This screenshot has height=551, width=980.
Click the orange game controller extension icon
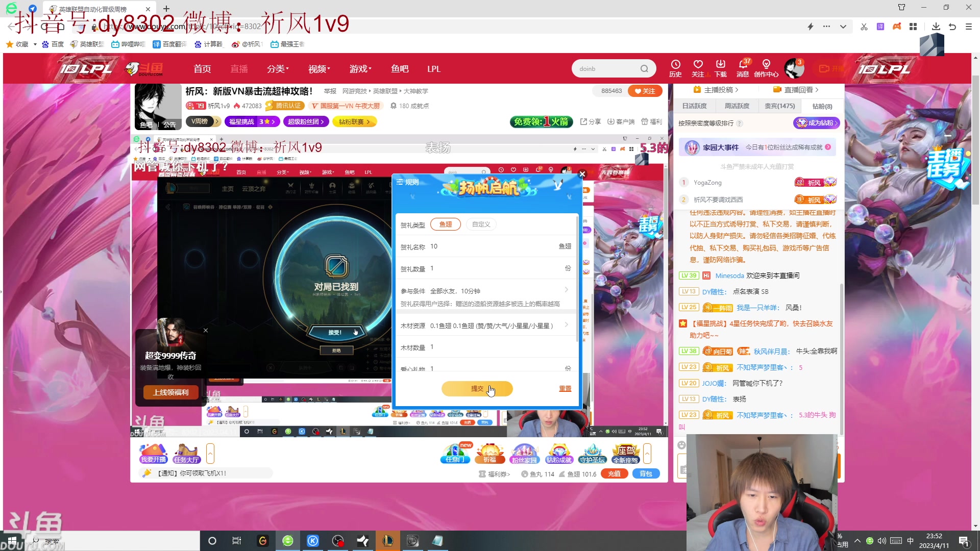[x=897, y=27]
